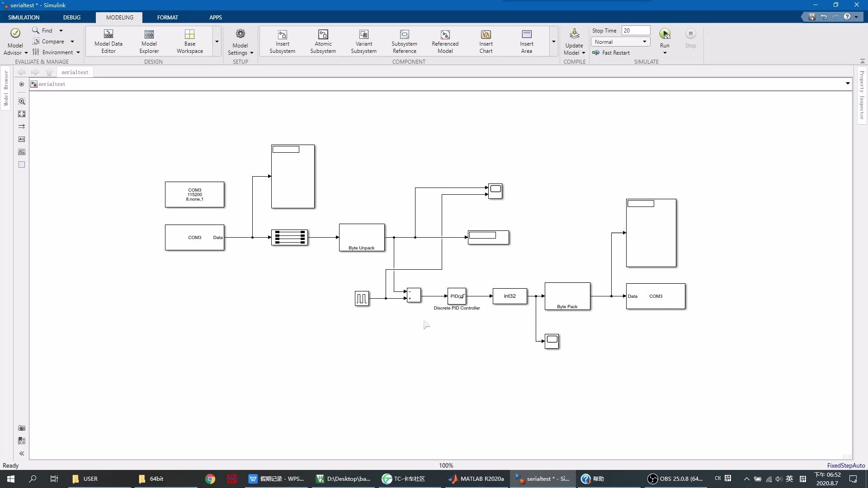Collapse the left toolbar with the chevron

click(21, 453)
